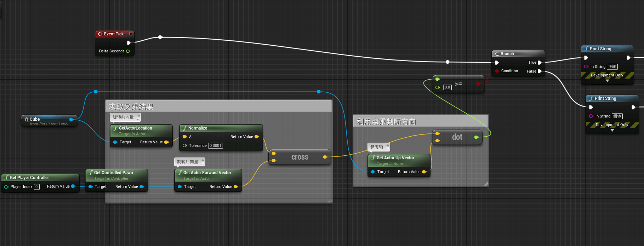Viewport: 644px width, 246px height.
Task: Select the second blue reroute node above the 求取叉乘结果 comment
Action: click(319, 92)
